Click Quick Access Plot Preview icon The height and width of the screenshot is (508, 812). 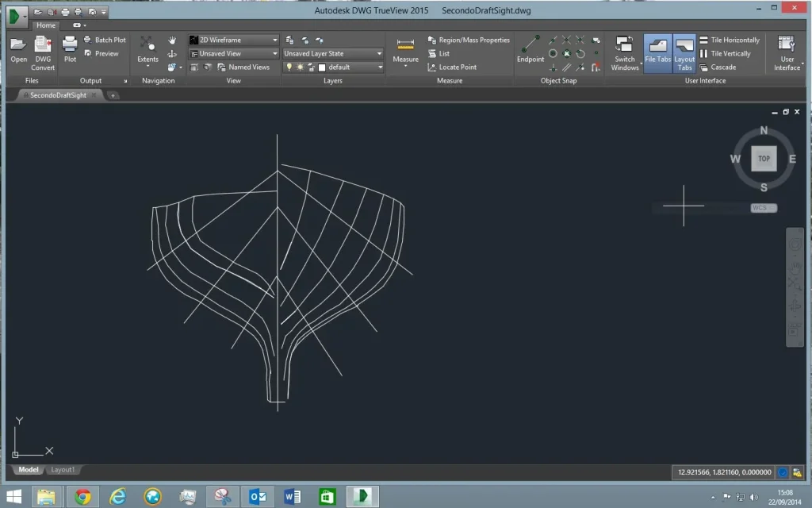pos(92,11)
